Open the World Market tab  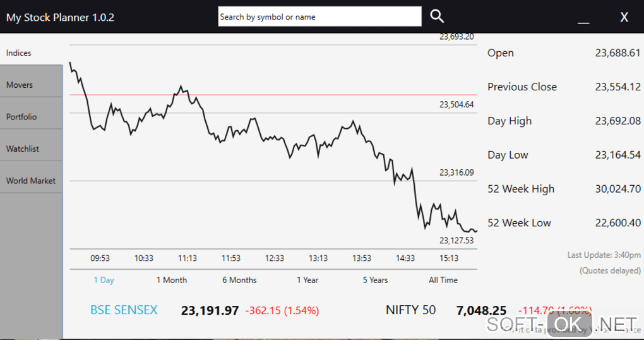31,181
